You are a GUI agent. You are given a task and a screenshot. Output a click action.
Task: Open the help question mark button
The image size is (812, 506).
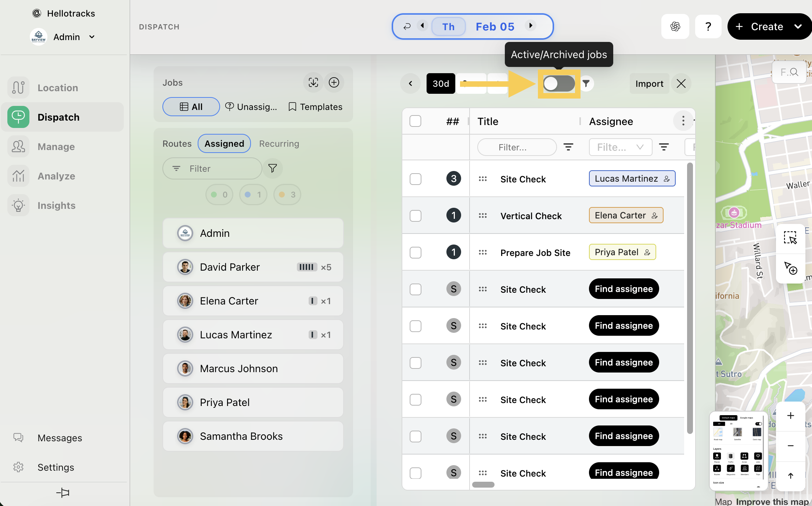(708, 26)
